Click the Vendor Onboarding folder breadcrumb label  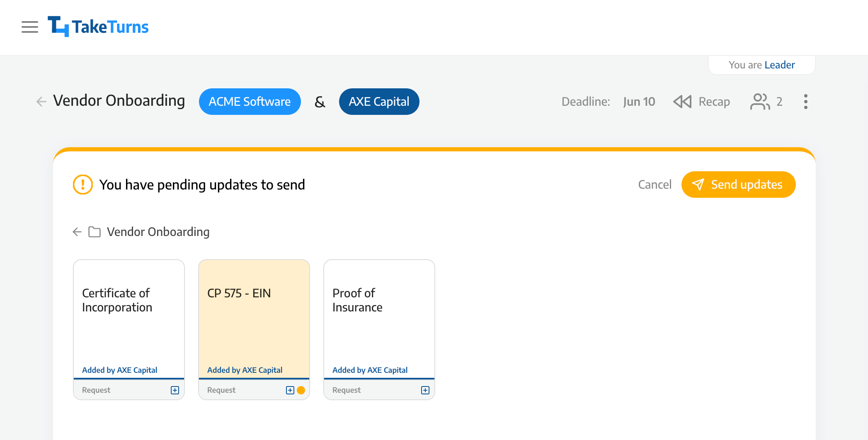tap(158, 232)
